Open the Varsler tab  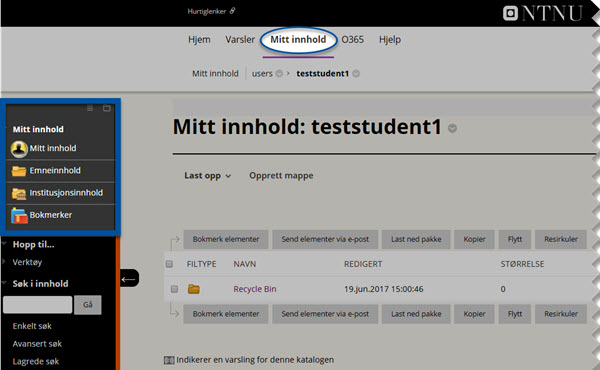point(240,39)
